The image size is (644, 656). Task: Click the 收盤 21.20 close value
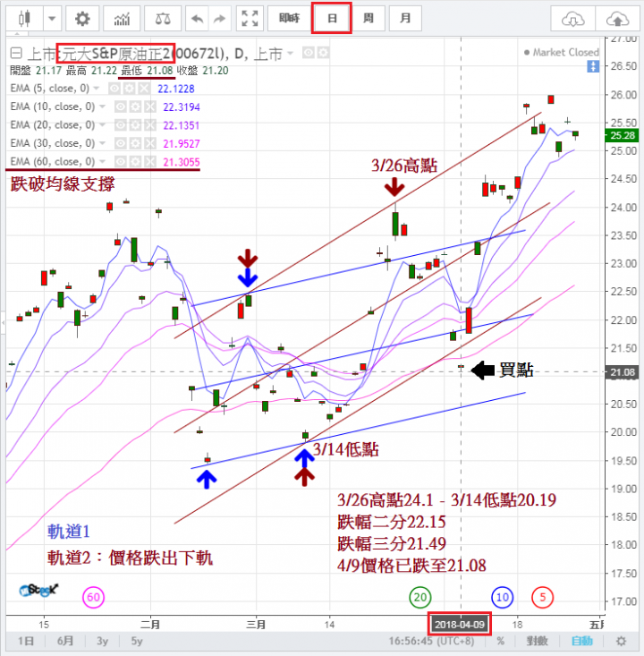tap(202, 71)
